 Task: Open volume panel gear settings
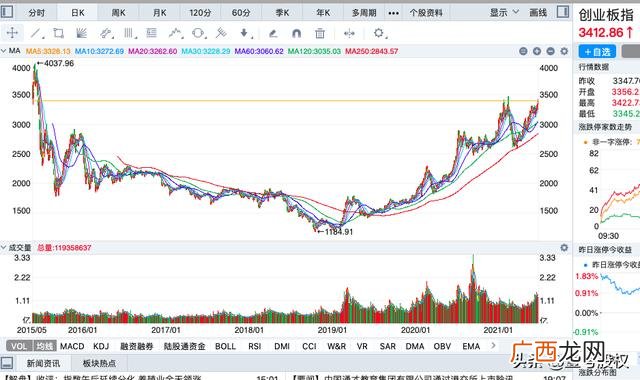pyautogui.click(x=564, y=248)
